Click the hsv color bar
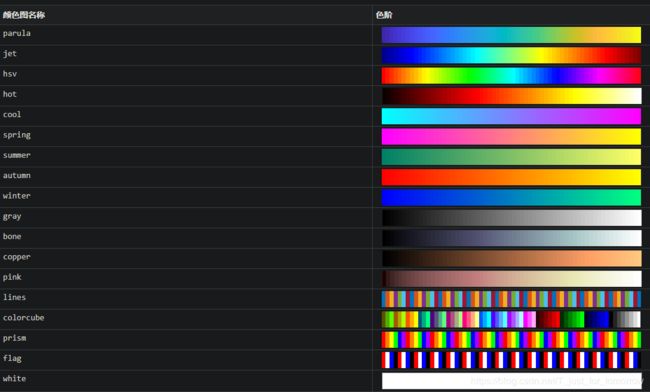This screenshot has width=650, height=392. (x=511, y=75)
